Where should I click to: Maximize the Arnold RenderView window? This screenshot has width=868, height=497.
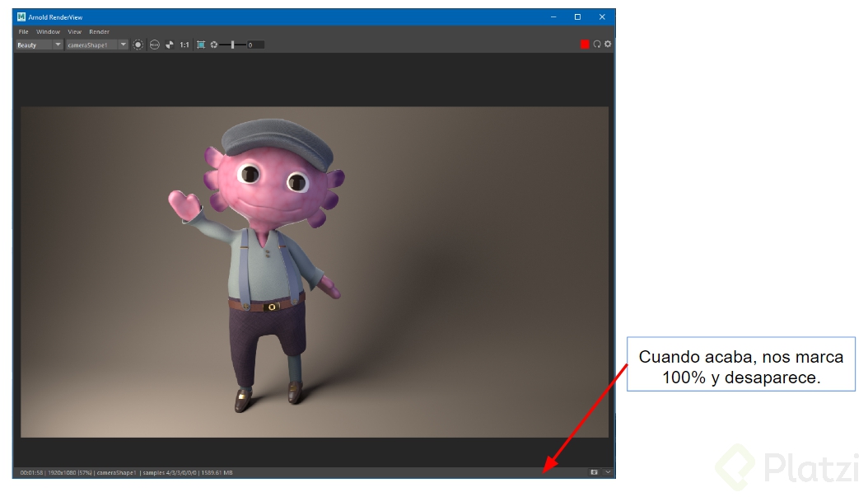tap(577, 17)
